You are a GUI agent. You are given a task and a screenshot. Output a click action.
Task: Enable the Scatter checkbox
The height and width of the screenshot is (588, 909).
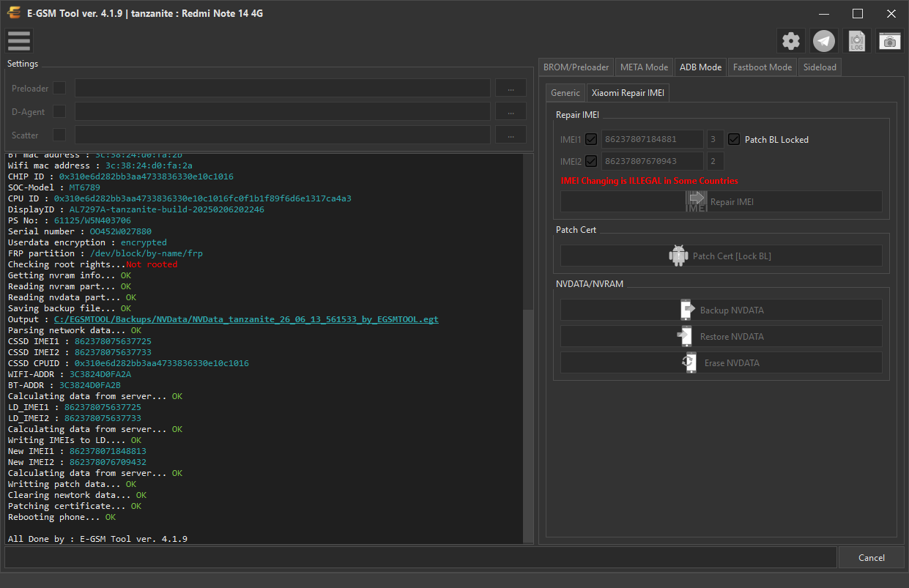59,135
